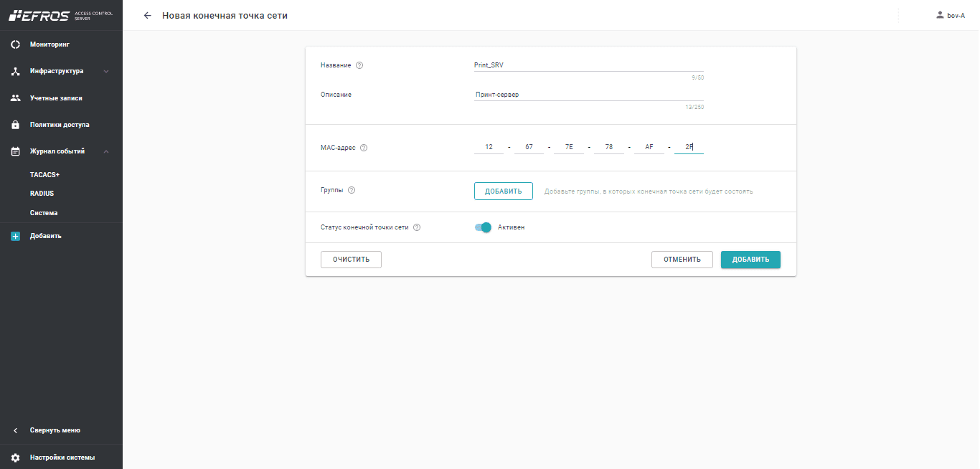Expand the Инфраструктура submenu
Screen dimensions: 980x469
(106, 71)
